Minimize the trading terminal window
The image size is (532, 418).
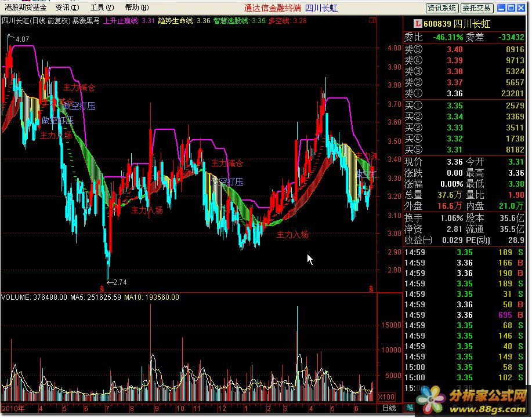tap(501, 8)
